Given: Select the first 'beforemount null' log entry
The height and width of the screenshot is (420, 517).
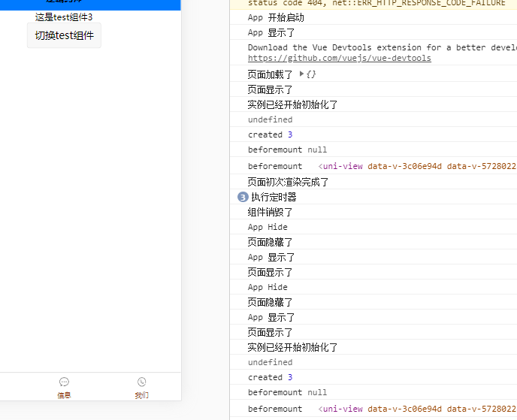Looking at the screenshot, I should 373,150.
